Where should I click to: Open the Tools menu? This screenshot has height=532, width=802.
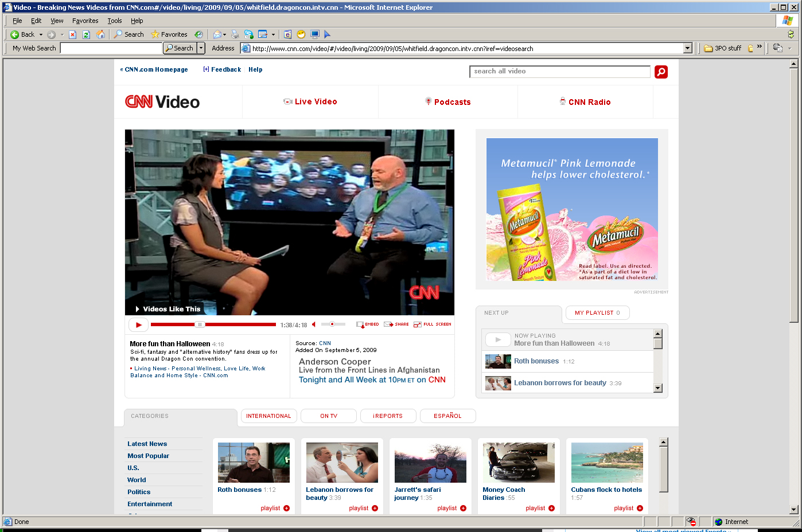coord(115,21)
